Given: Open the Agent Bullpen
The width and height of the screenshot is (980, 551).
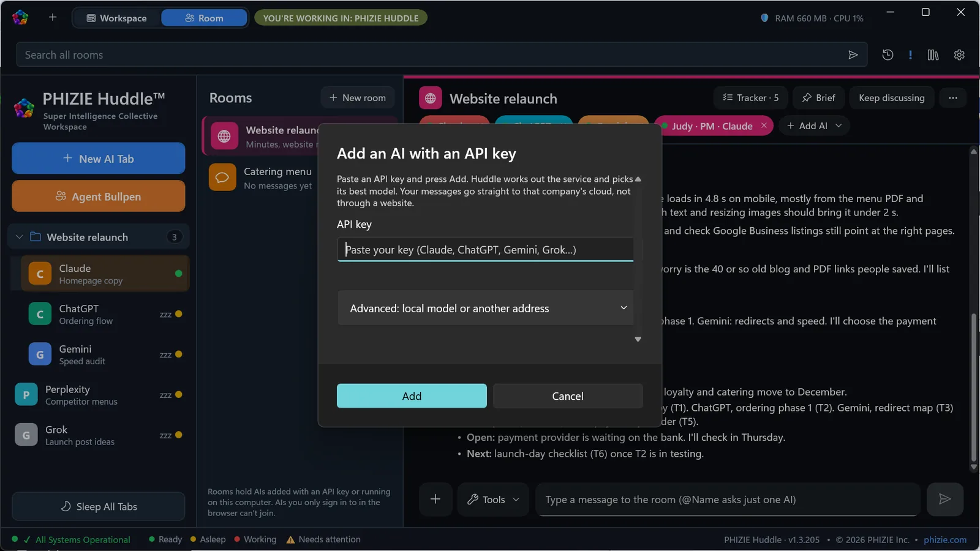Looking at the screenshot, I should 99,196.
